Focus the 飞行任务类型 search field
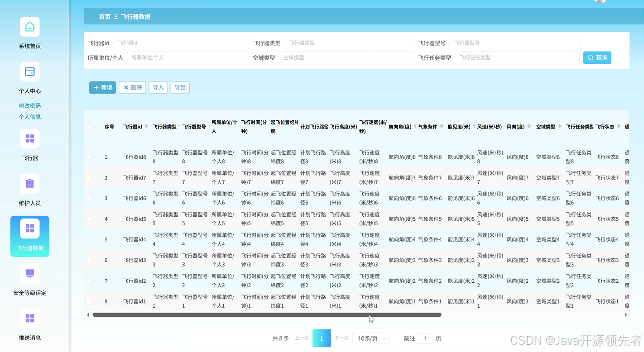Screen dimensions: 644x352 [517, 57]
